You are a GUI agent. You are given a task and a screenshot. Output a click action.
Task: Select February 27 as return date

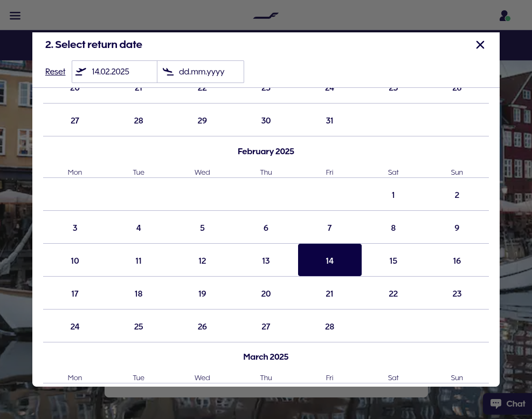click(x=266, y=327)
